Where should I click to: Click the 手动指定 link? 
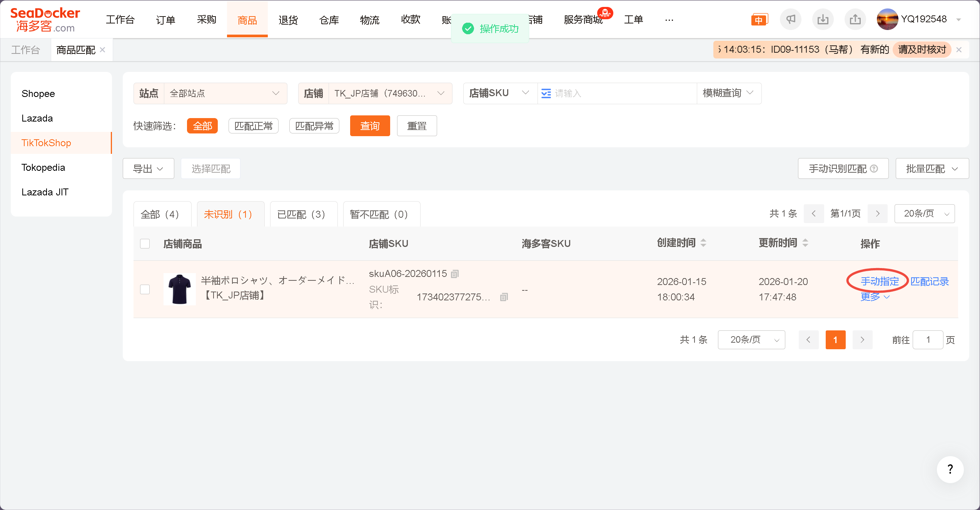pyautogui.click(x=880, y=282)
